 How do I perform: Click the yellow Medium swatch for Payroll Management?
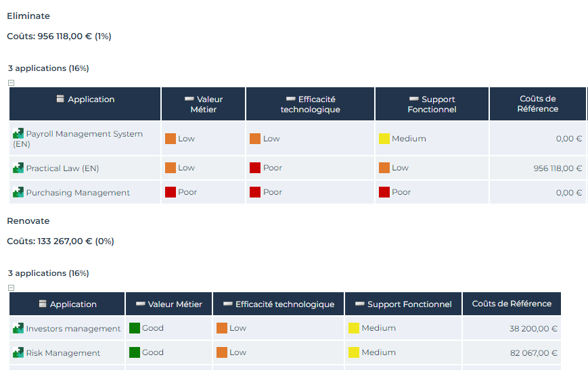click(x=384, y=139)
